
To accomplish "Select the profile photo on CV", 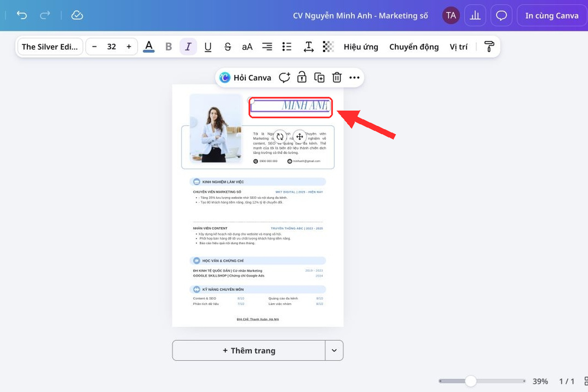I will [x=216, y=128].
